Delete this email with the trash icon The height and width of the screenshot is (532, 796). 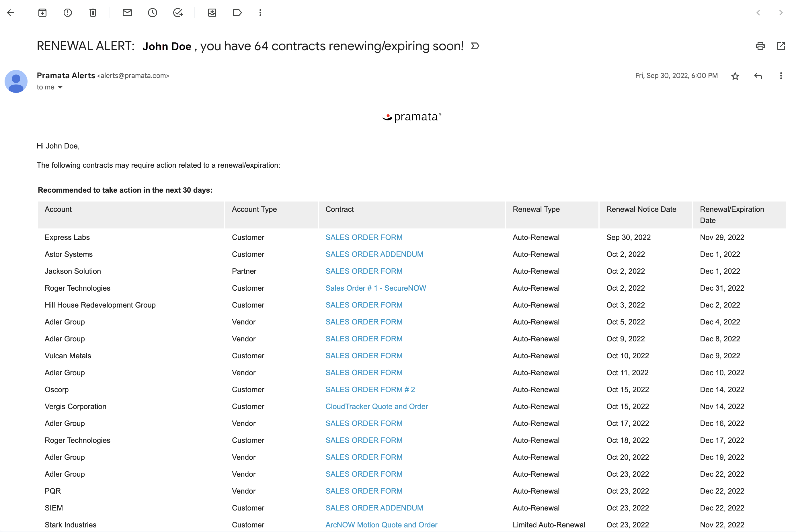click(x=93, y=13)
